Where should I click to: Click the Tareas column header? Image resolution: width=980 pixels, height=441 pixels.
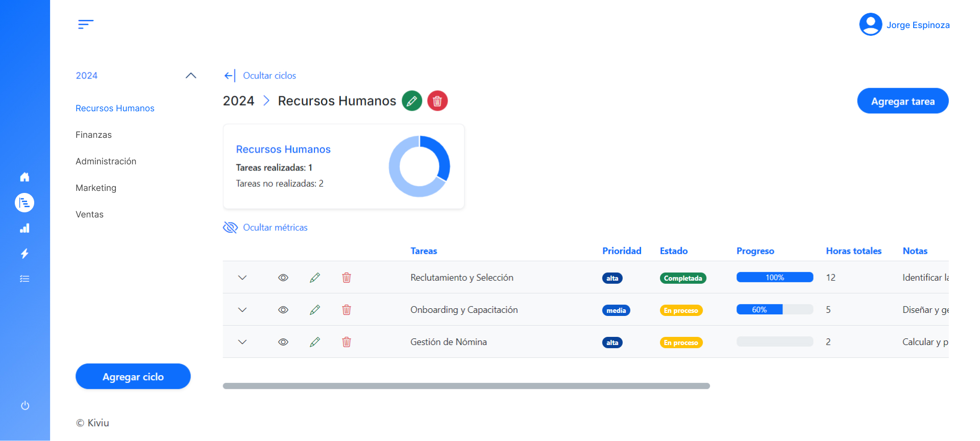[424, 251]
